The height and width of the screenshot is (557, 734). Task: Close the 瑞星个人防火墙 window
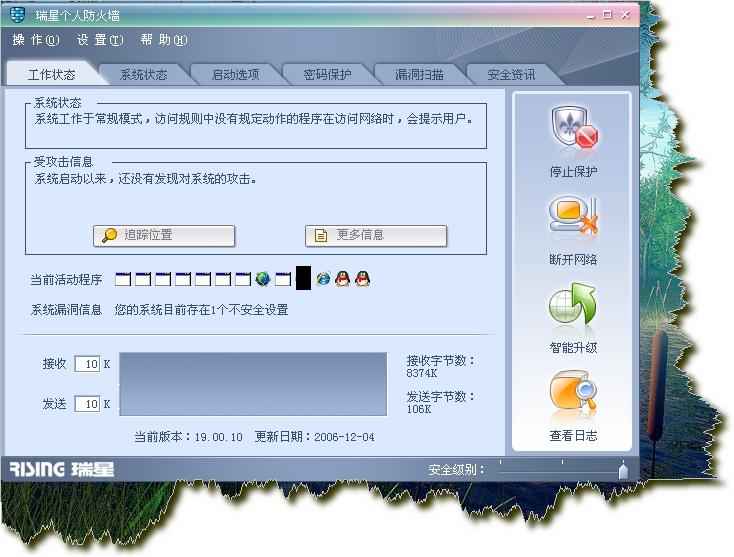click(625, 15)
